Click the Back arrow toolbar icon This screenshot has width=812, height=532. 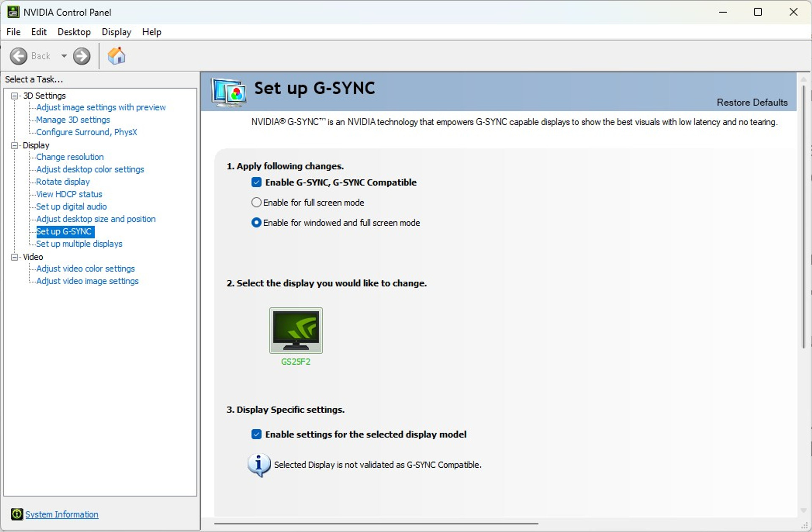point(19,56)
